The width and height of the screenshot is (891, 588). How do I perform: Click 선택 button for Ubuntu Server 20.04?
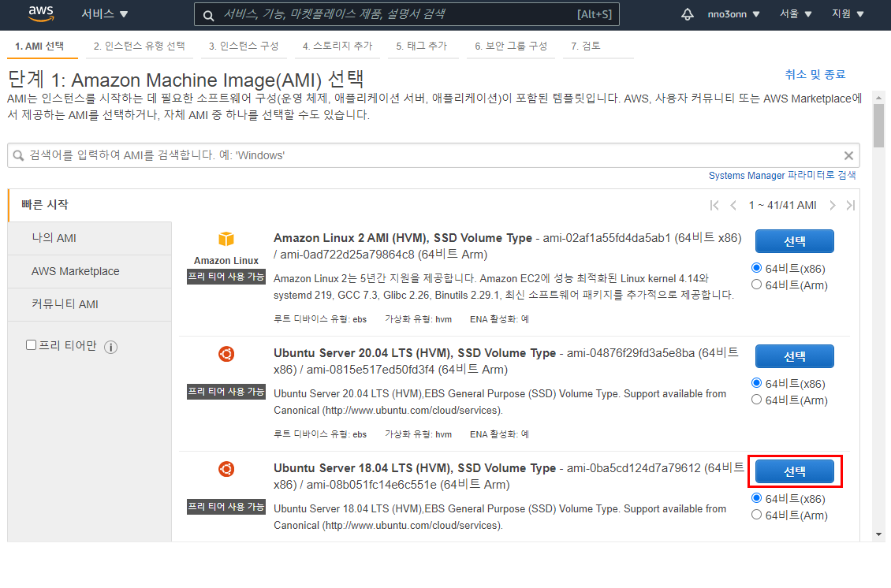click(794, 357)
